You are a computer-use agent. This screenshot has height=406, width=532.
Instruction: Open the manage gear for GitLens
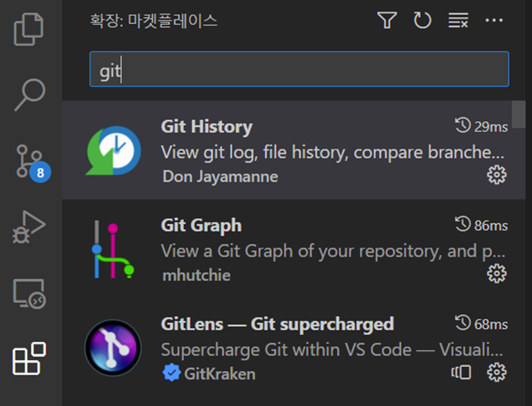(496, 371)
